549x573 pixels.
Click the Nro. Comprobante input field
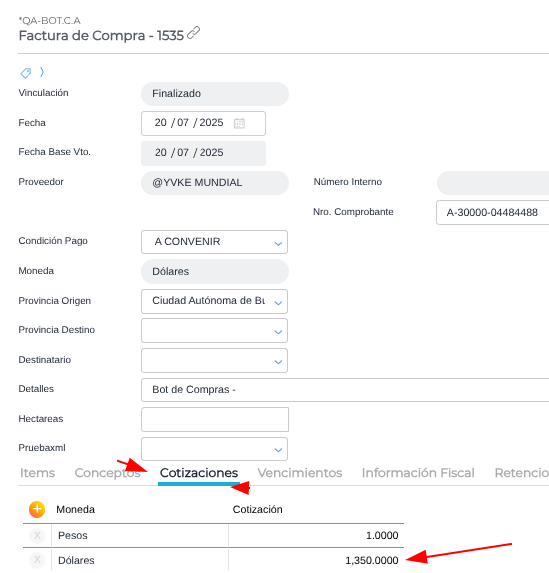click(x=493, y=212)
